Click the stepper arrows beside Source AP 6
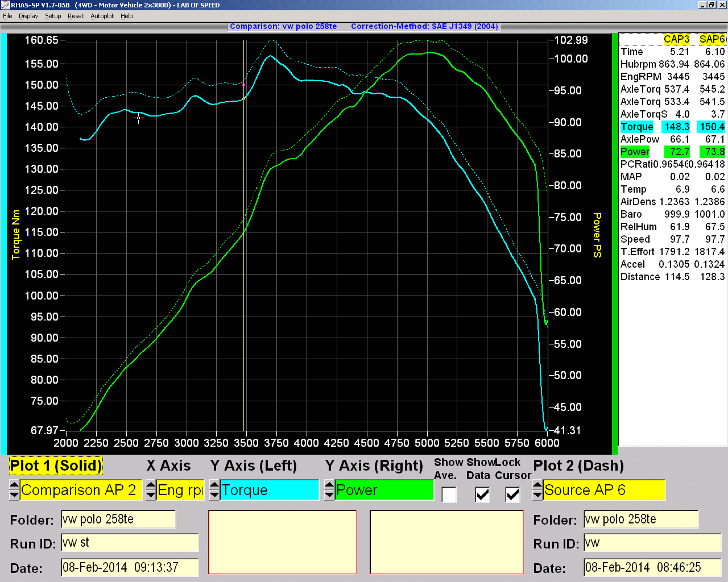This screenshot has height=582, width=728. 537,490
